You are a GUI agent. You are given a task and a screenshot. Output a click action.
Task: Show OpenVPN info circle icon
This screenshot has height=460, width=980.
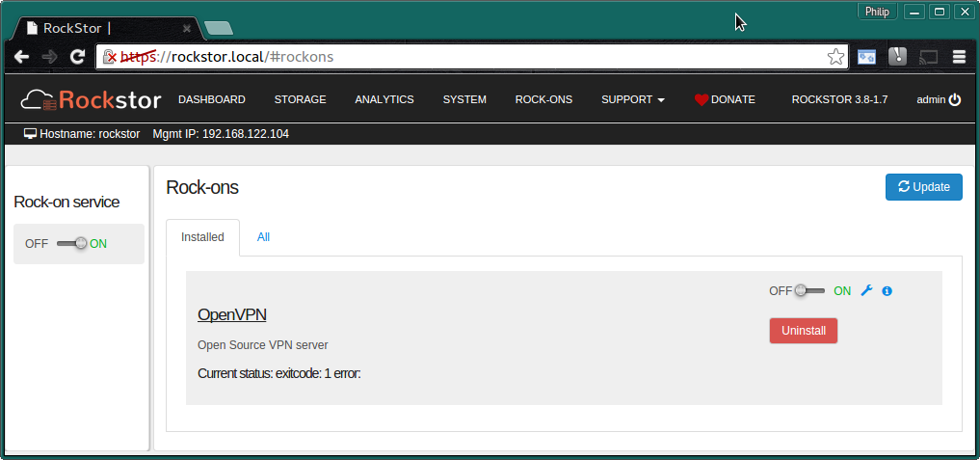(x=887, y=291)
